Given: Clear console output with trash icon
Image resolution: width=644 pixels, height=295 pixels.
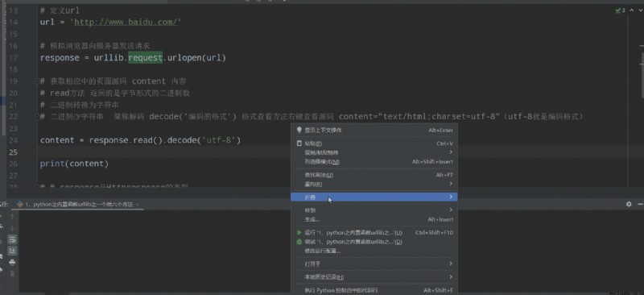Looking at the screenshot, I should (12, 273).
